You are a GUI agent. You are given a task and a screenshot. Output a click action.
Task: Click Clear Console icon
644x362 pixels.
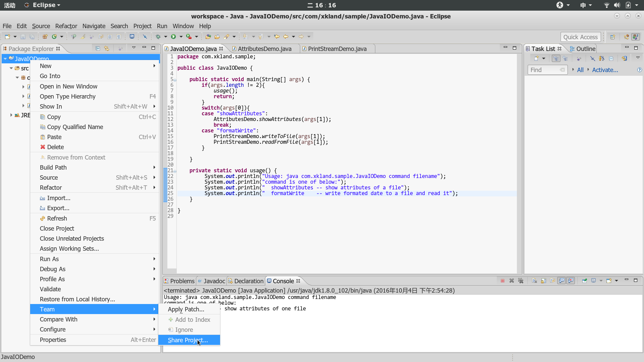[x=535, y=281]
